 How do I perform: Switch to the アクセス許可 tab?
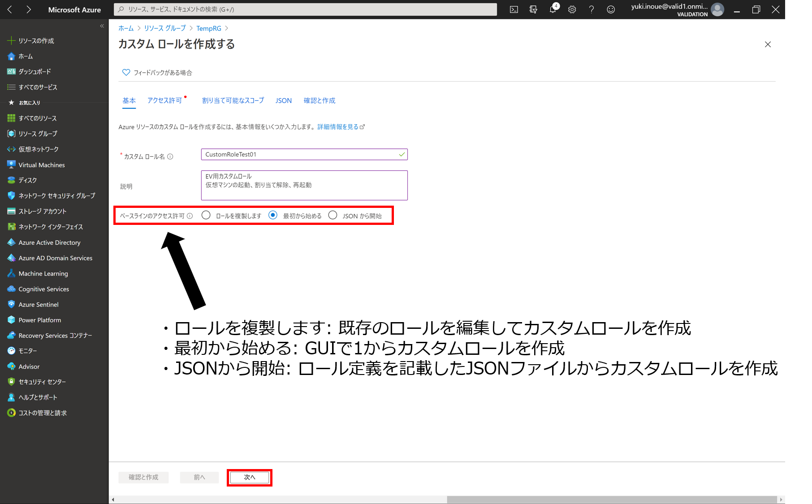point(164,100)
